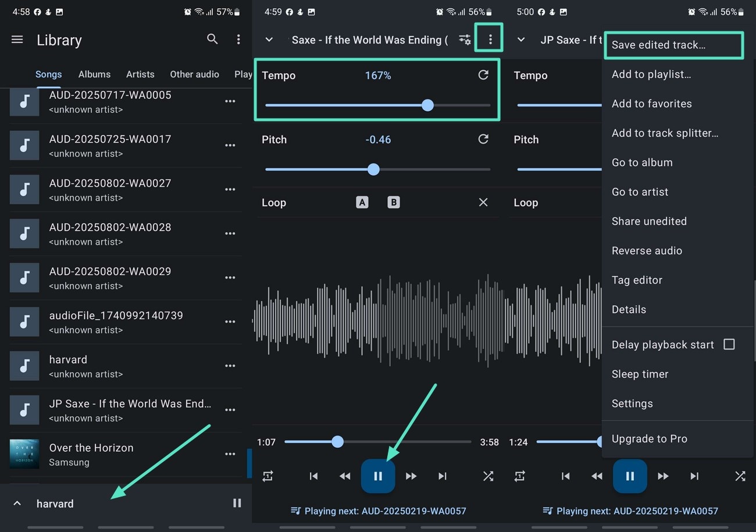Viewport: 756px width, 532px height.
Task: Toggle shuffle in middle player
Action: pyautogui.click(x=488, y=476)
